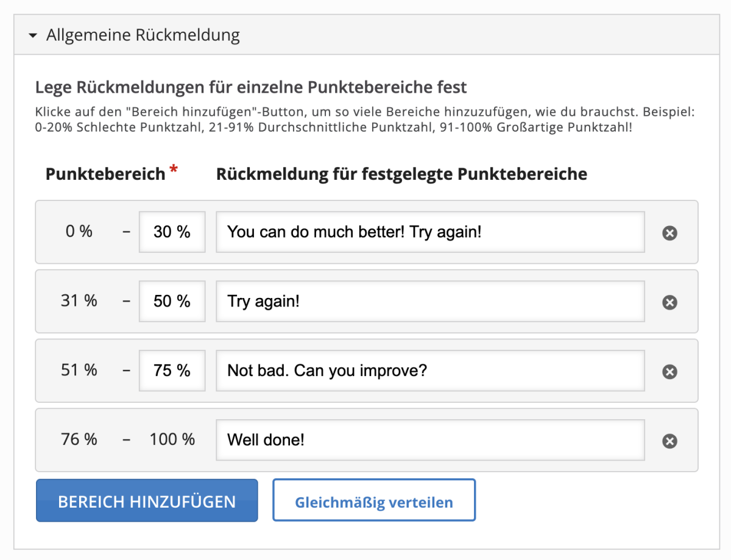Viewport: 731px width, 560px height.
Task: Delete the 76–100 % range row
Action: point(669,441)
